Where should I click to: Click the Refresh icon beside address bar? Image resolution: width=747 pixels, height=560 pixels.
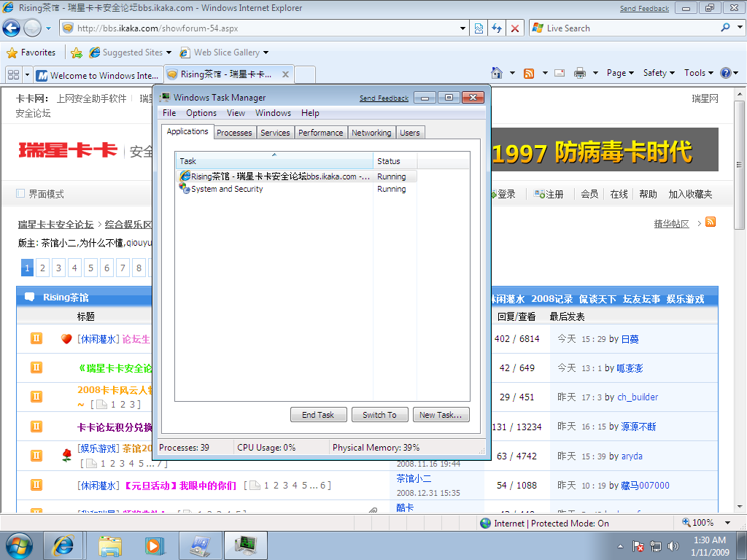click(x=497, y=28)
